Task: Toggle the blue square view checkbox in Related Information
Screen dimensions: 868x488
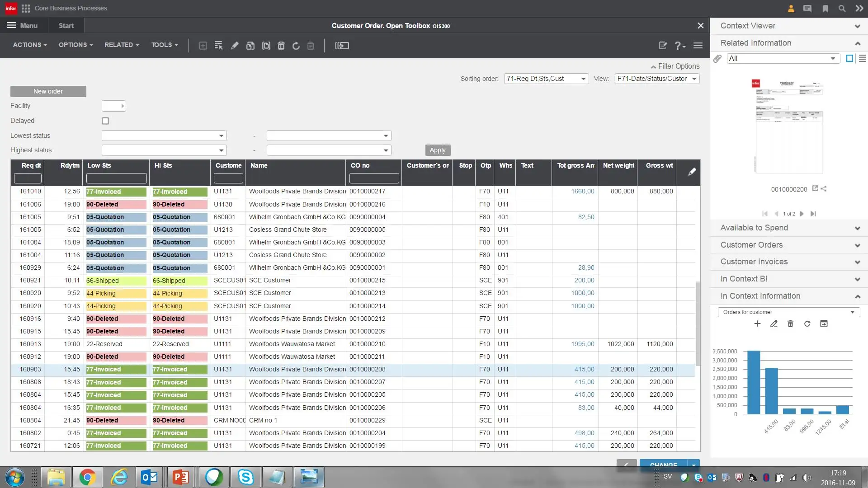Action: click(x=849, y=58)
